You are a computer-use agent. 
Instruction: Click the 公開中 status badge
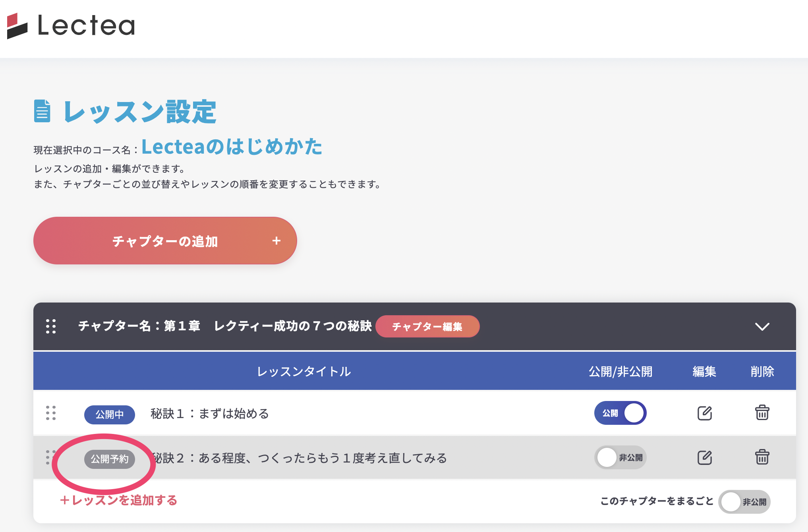point(110,414)
